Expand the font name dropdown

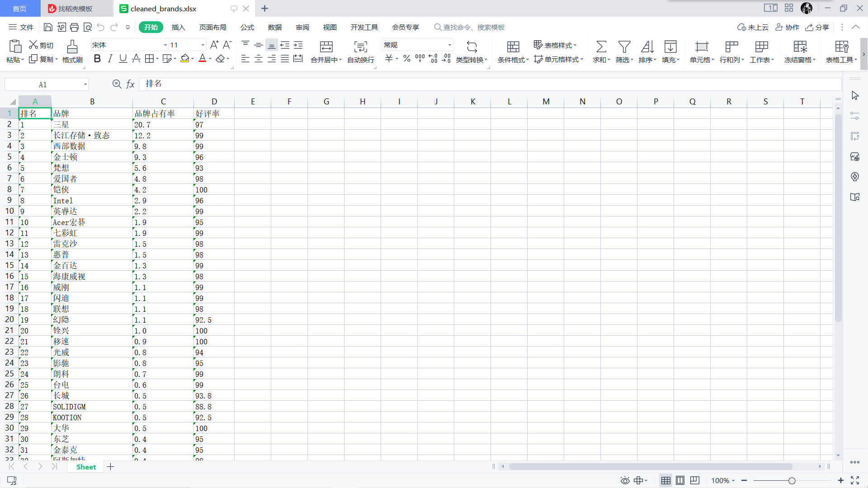165,45
